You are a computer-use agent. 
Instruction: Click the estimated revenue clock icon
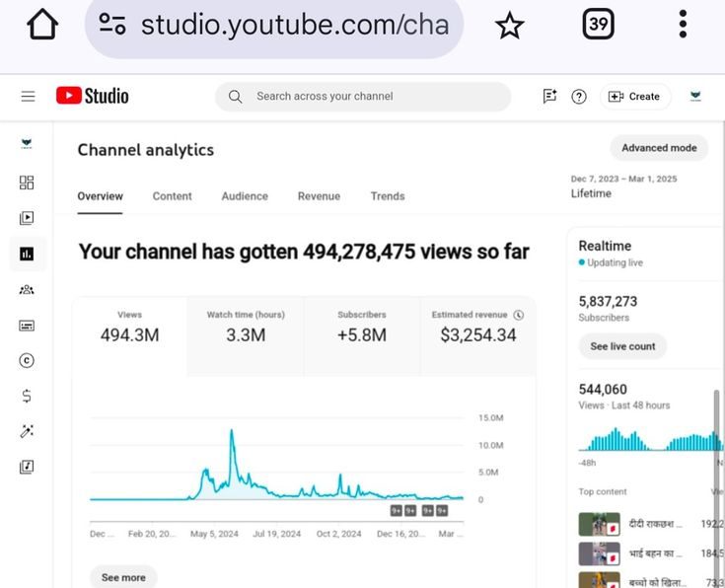point(519,315)
